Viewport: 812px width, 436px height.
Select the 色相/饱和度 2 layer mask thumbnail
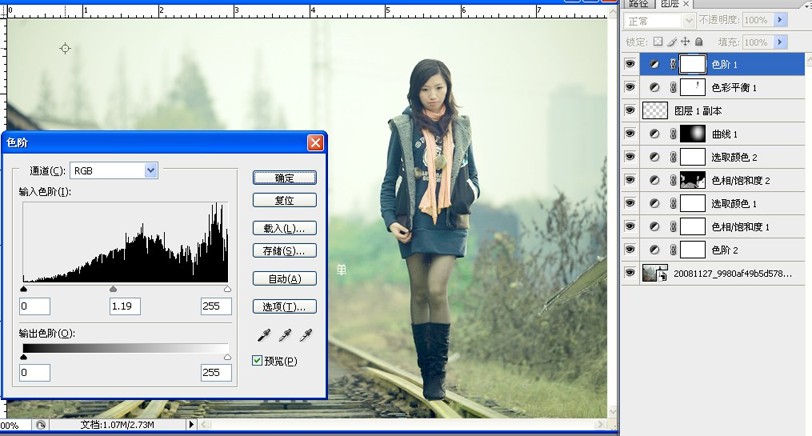[x=692, y=180]
